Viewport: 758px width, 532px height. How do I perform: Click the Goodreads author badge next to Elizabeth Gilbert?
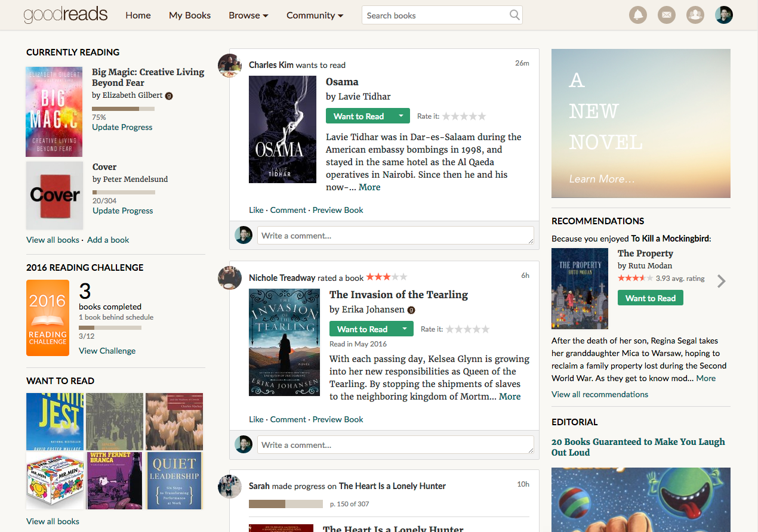tap(169, 95)
